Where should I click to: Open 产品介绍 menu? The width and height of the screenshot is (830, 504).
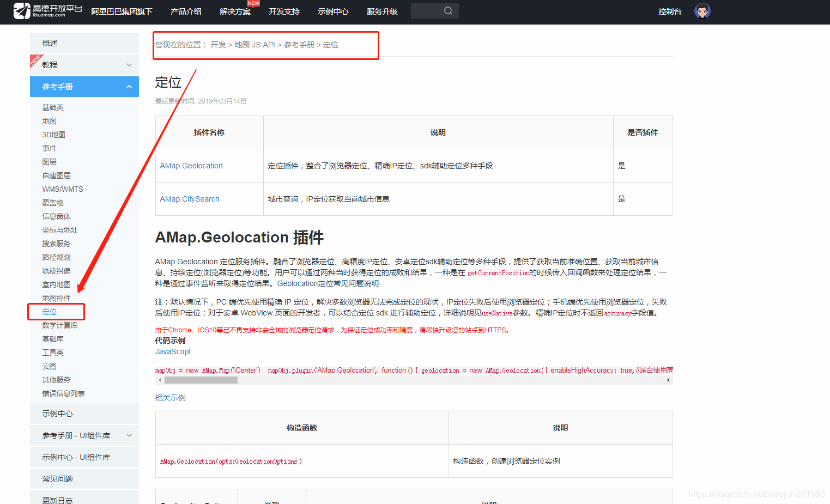pos(186,11)
